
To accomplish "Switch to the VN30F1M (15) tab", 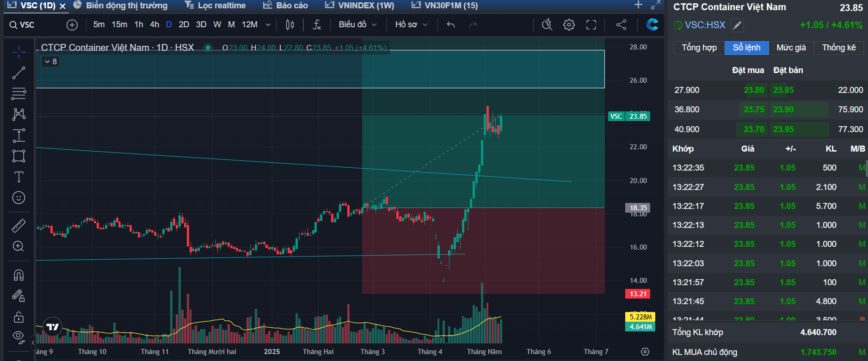I will 444,6.
